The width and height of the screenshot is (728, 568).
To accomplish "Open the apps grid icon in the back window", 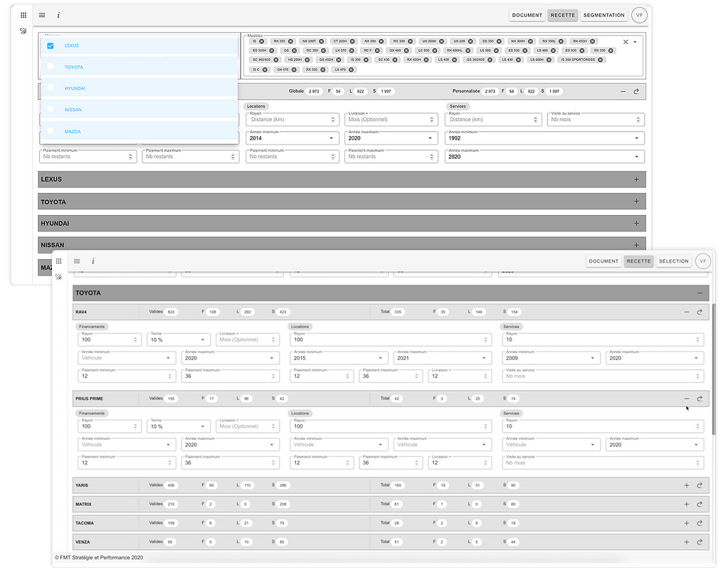I will [x=23, y=16].
